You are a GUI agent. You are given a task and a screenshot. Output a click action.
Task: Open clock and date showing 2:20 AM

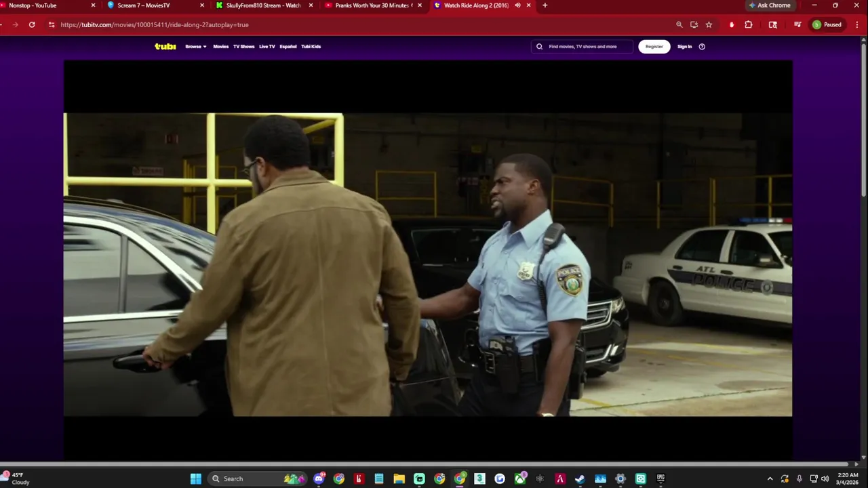tap(848, 479)
